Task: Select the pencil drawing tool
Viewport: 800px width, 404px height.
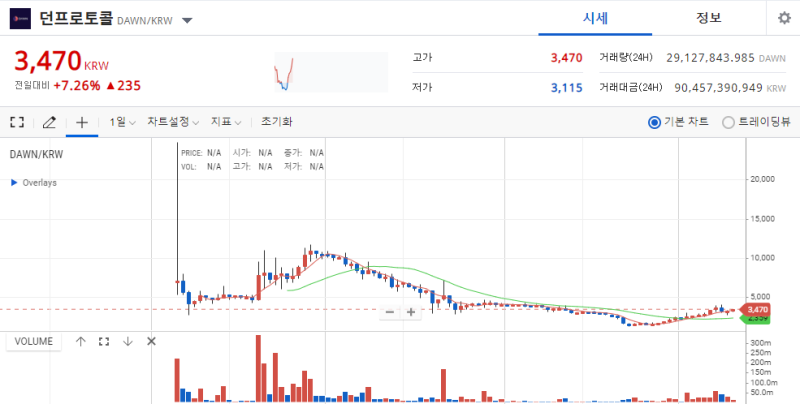Action: click(x=49, y=122)
